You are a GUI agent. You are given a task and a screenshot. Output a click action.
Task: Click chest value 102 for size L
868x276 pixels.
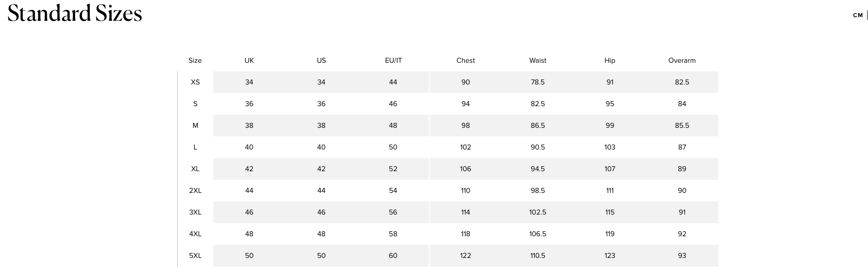(465, 147)
